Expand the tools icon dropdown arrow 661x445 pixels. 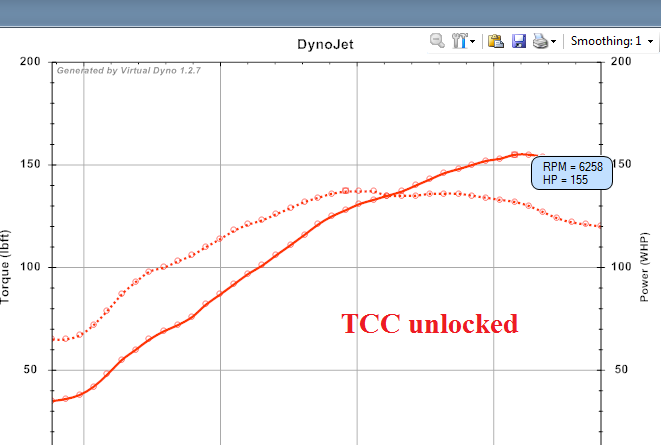(473, 41)
